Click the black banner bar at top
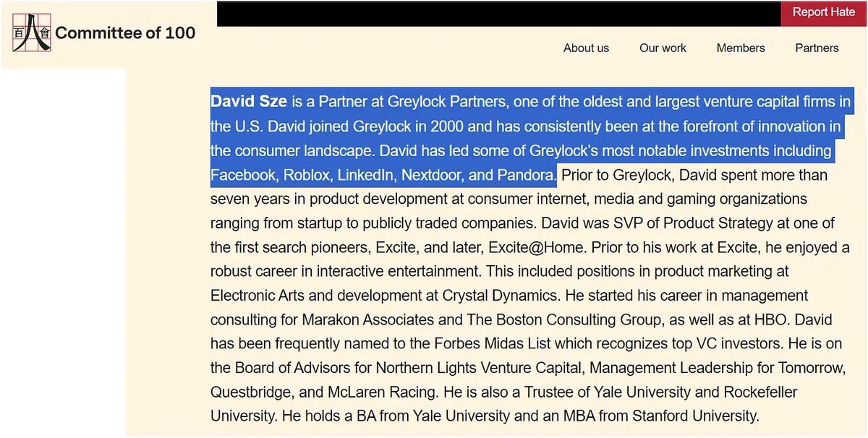 point(498,14)
